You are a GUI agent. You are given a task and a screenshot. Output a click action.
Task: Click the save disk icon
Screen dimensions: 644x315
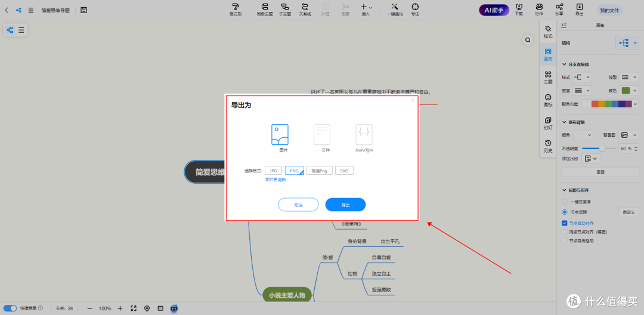click(x=84, y=10)
